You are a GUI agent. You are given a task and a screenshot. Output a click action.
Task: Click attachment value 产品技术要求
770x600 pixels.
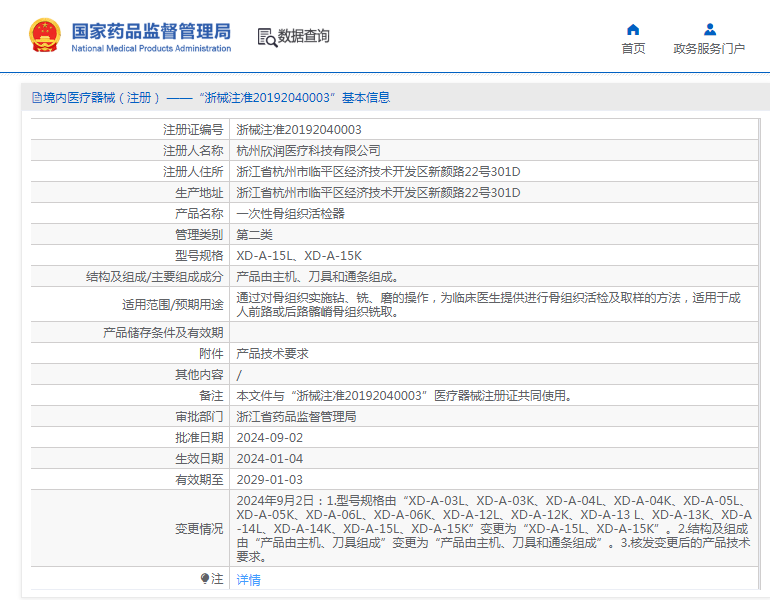coord(272,354)
